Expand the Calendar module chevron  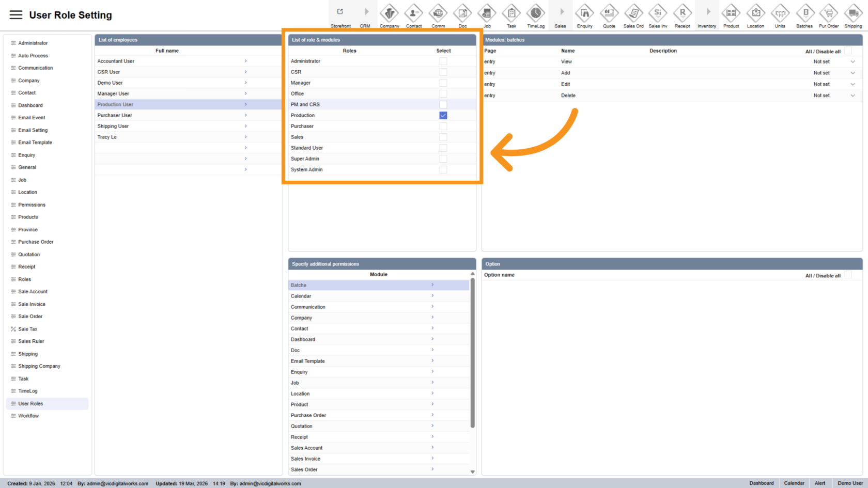(x=432, y=296)
